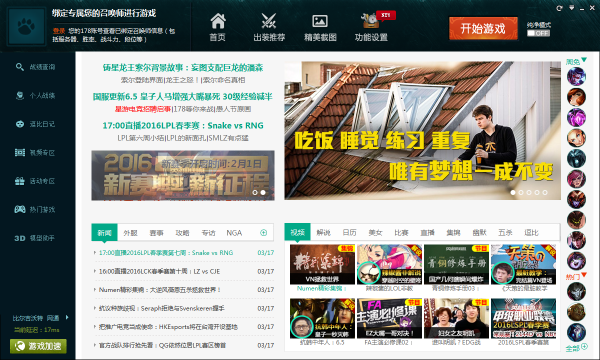Select first champion portrait under 热门

(576, 292)
